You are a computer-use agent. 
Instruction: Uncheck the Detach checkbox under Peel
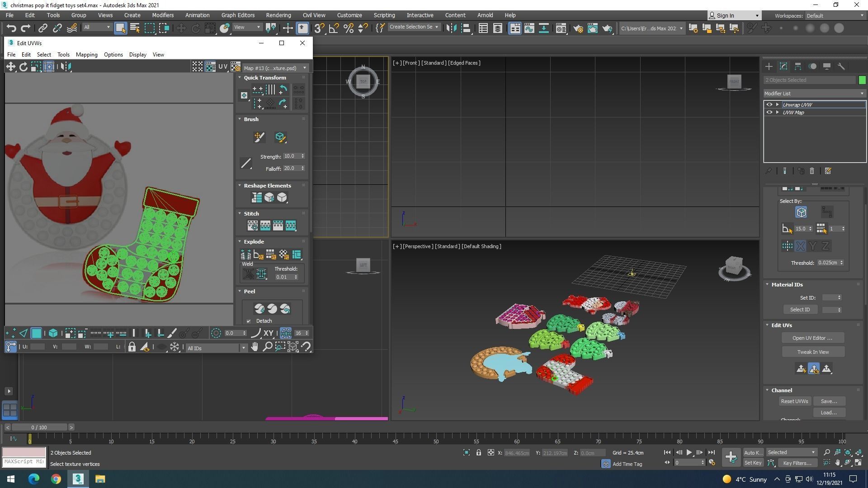point(249,321)
